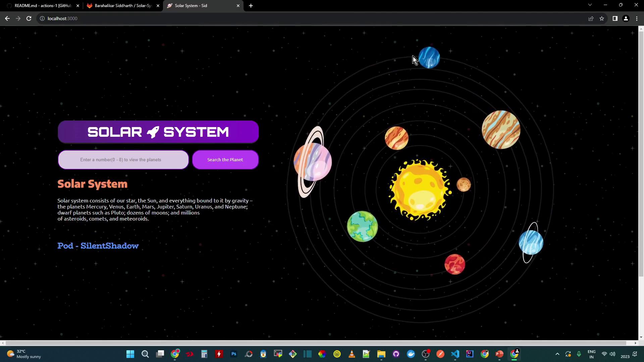Click the planet number input field
The image size is (644, 362).
coord(123,160)
